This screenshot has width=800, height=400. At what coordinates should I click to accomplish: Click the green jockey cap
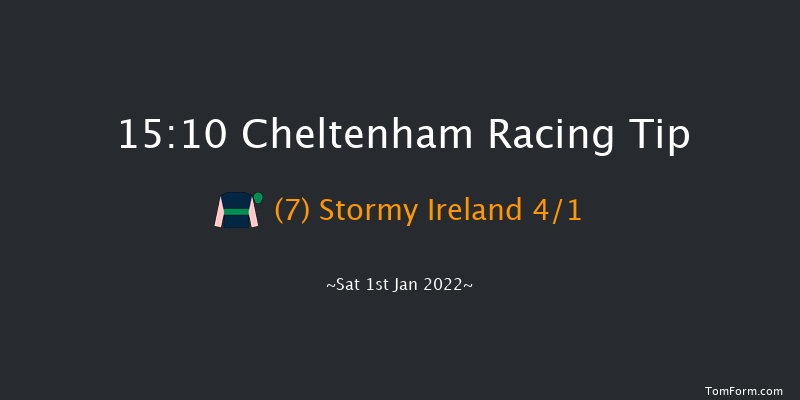(258, 197)
